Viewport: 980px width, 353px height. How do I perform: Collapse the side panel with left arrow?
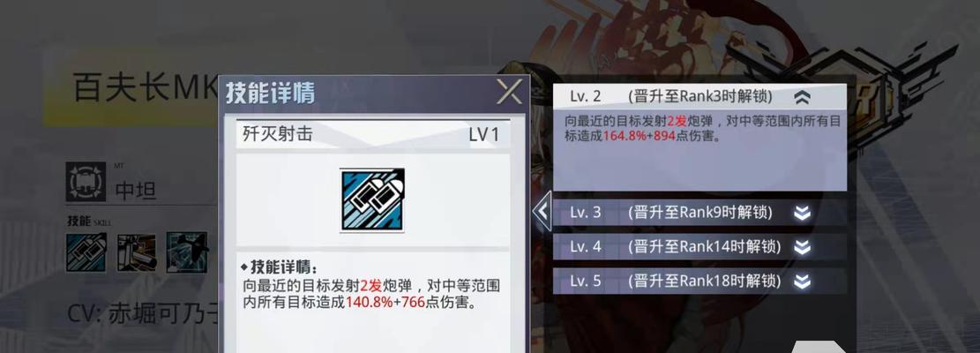coord(542,211)
